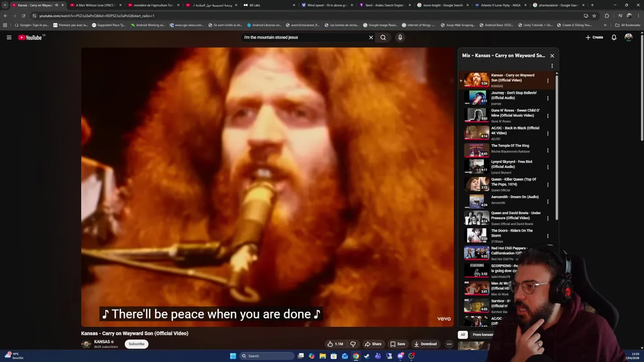Select the All filter chip

click(x=462, y=334)
